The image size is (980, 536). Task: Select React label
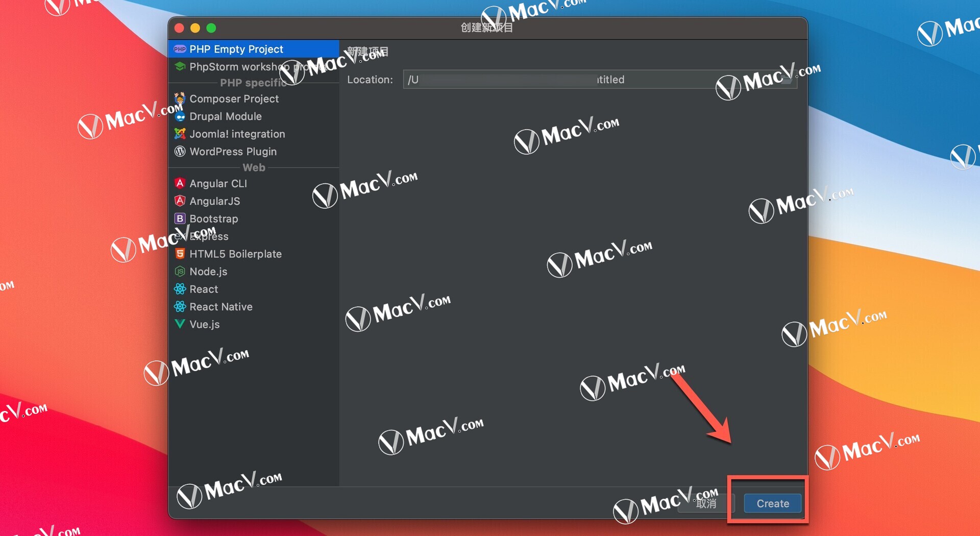coord(204,289)
